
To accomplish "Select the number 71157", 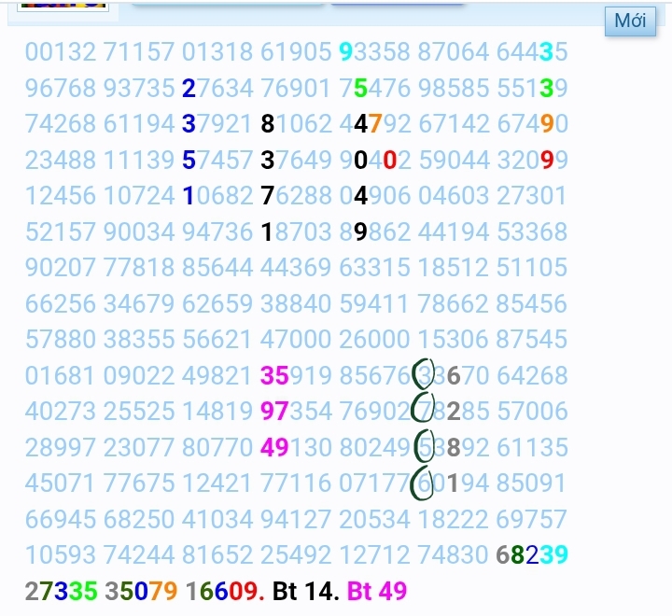I will [x=139, y=52].
